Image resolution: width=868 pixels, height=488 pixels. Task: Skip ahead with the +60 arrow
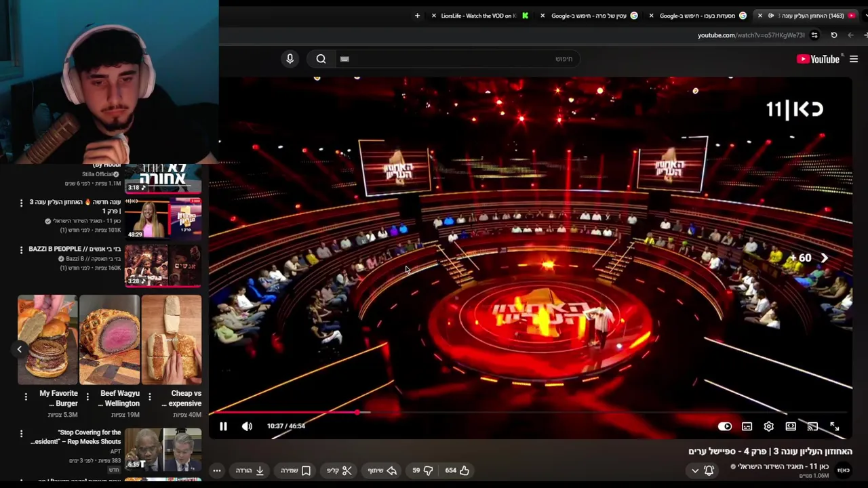824,258
